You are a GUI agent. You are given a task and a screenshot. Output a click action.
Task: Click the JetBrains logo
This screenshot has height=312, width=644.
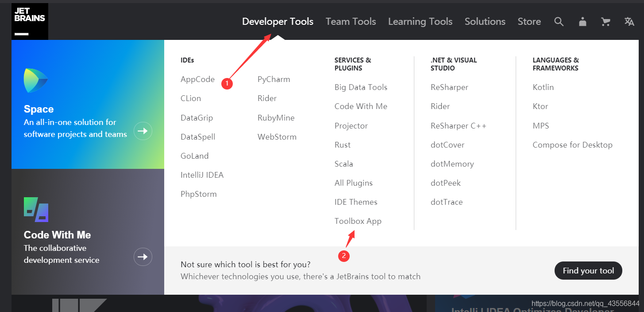pos(30,21)
